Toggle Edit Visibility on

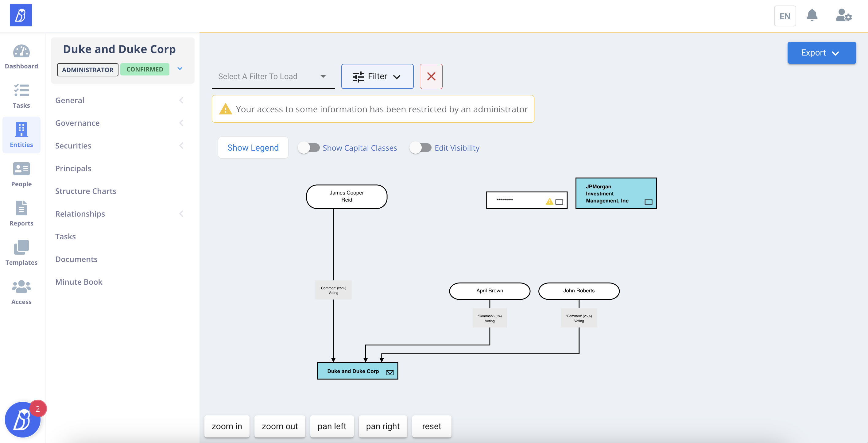tap(421, 148)
